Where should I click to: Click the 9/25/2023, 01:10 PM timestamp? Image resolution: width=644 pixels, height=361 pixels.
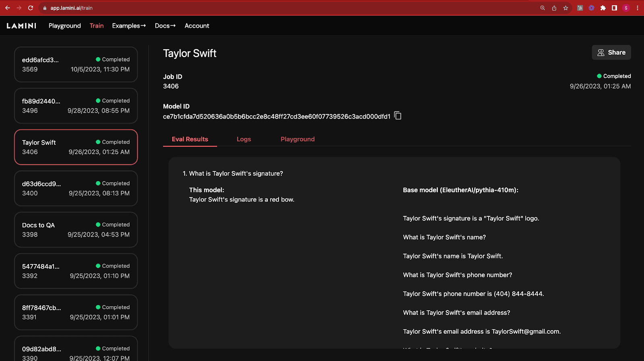[x=100, y=276]
